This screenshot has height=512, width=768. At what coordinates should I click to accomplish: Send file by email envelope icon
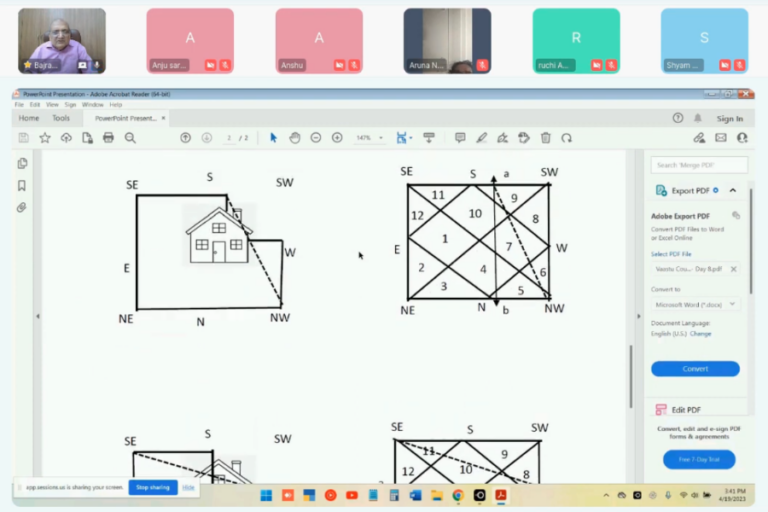[721, 138]
